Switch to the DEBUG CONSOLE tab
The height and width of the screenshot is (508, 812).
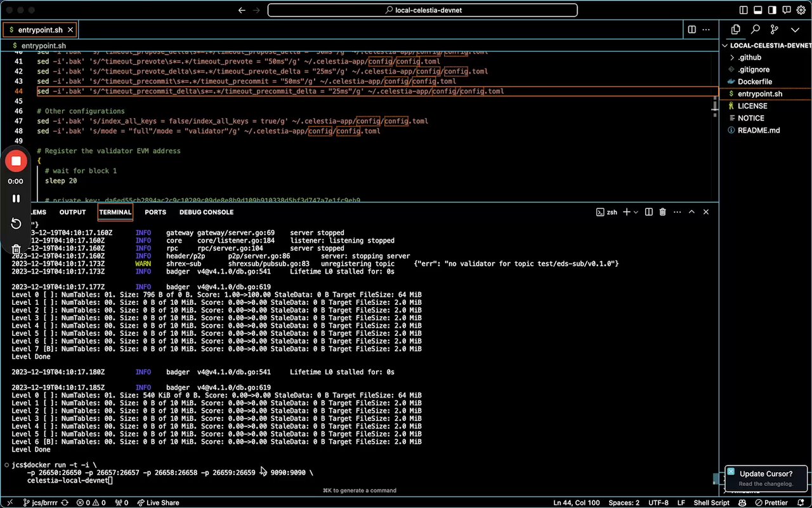[x=206, y=212]
